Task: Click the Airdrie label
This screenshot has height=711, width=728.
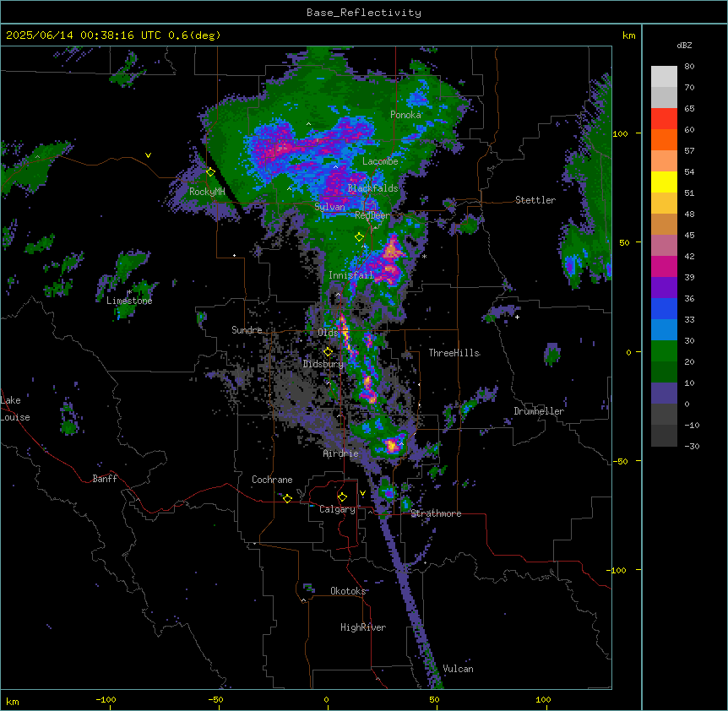Action: (x=341, y=453)
